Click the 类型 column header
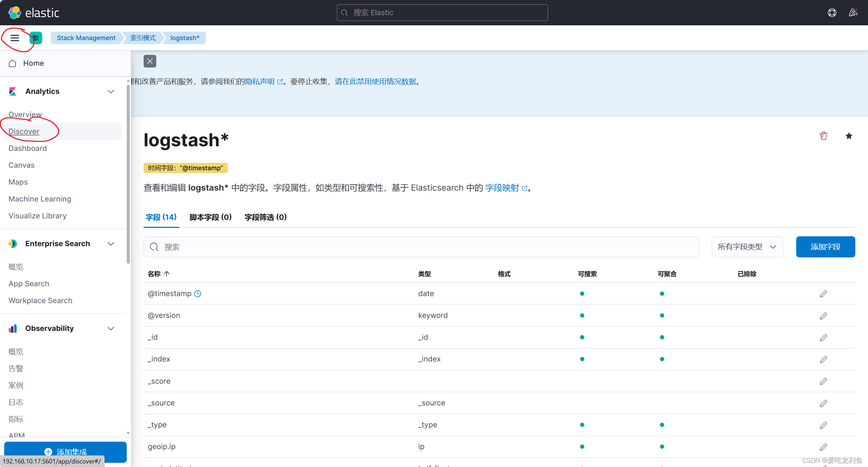Screen dimensions: 868x467 (424, 274)
